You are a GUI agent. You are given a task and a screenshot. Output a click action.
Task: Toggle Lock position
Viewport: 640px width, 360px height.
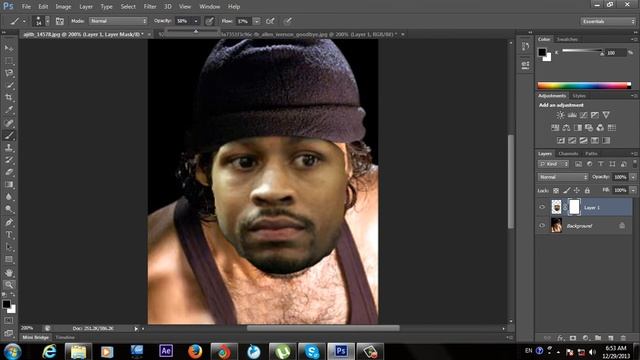[577, 190]
